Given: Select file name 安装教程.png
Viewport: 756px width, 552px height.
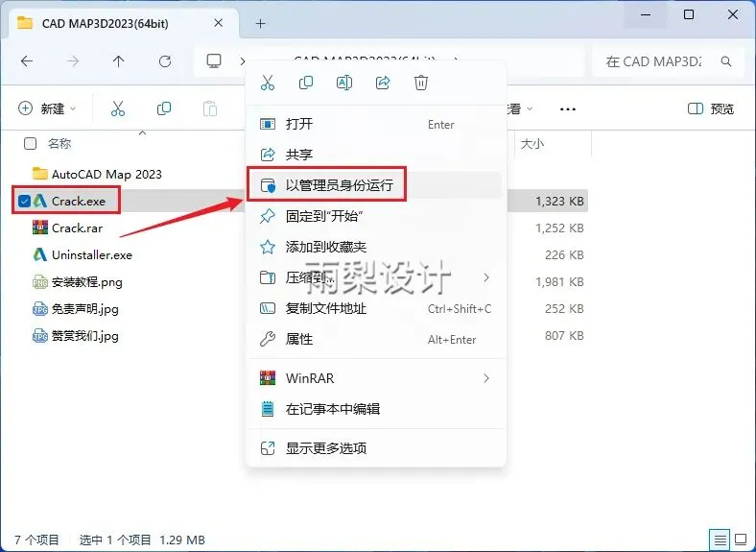Looking at the screenshot, I should click(x=86, y=282).
